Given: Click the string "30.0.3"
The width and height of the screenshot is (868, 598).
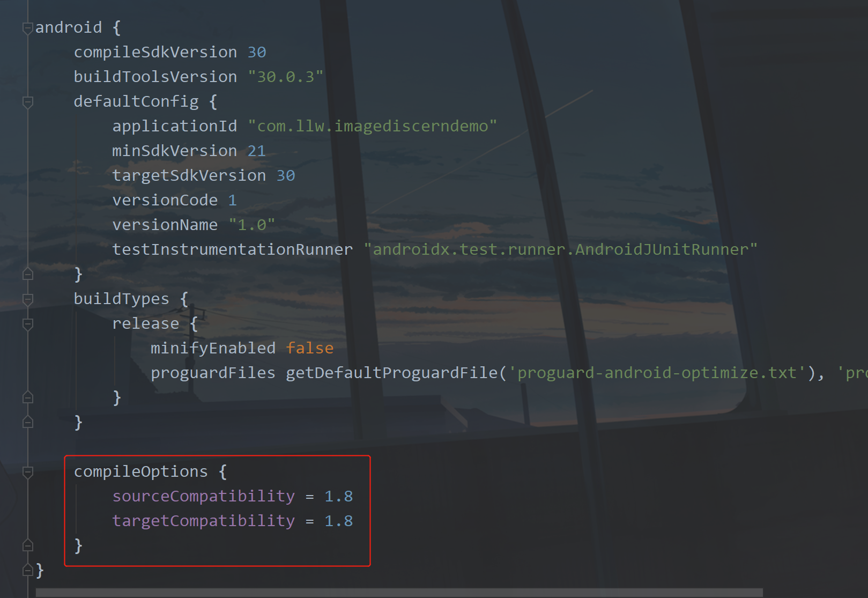Looking at the screenshot, I should 286,77.
